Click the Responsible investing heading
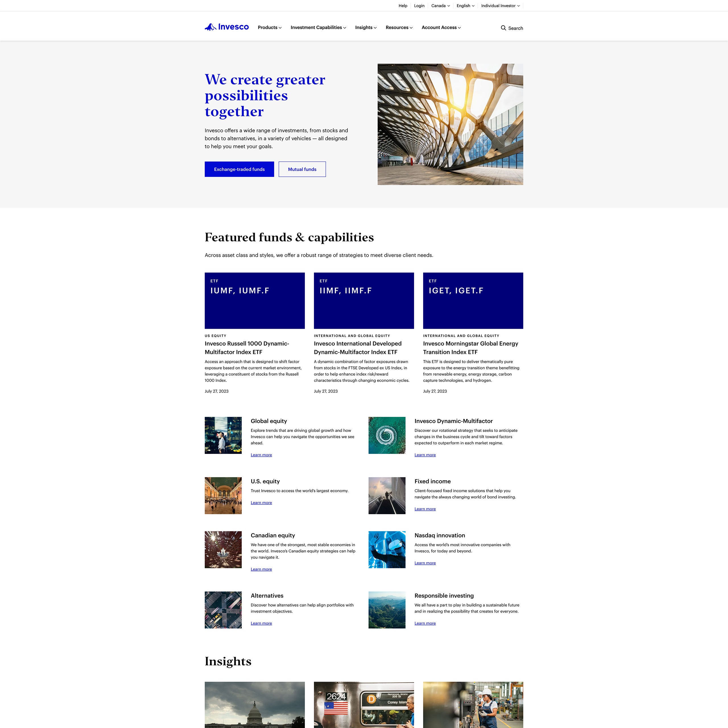The image size is (728, 728). tap(444, 595)
